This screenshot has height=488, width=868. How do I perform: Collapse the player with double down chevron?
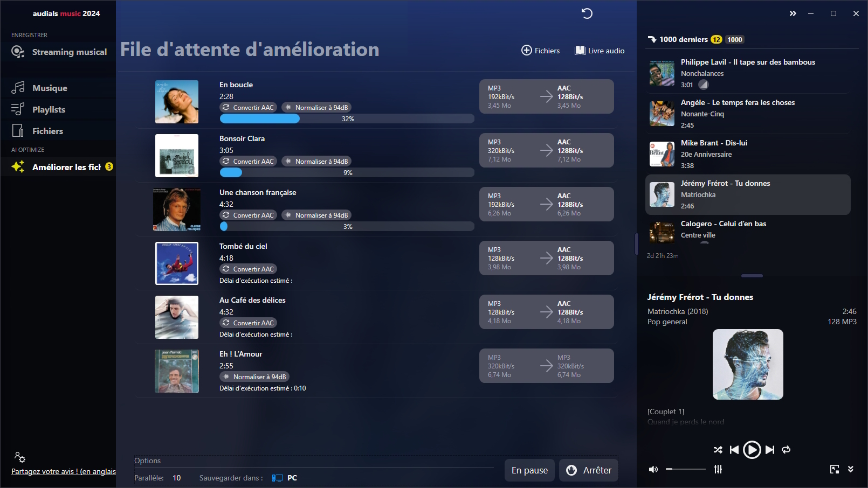pos(851,469)
